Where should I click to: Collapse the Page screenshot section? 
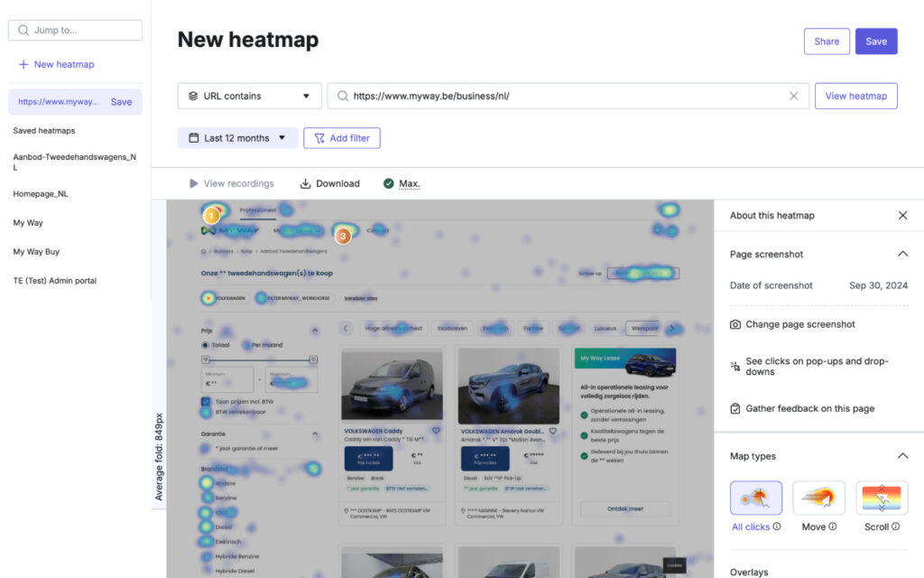pos(902,255)
